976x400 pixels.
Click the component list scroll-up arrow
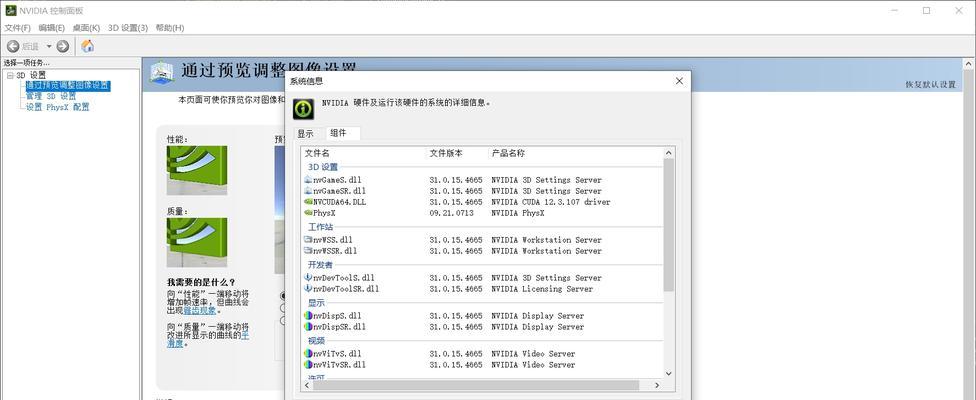coord(669,153)
